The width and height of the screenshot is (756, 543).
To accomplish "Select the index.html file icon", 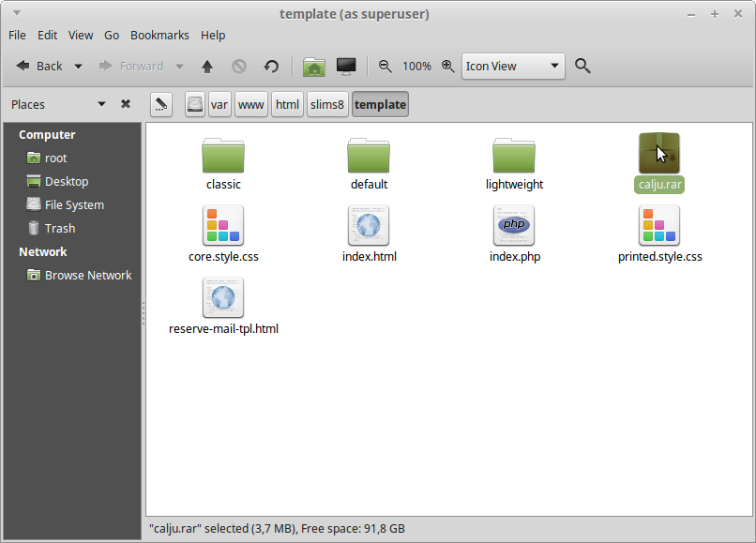I will [x=369, y=225].
